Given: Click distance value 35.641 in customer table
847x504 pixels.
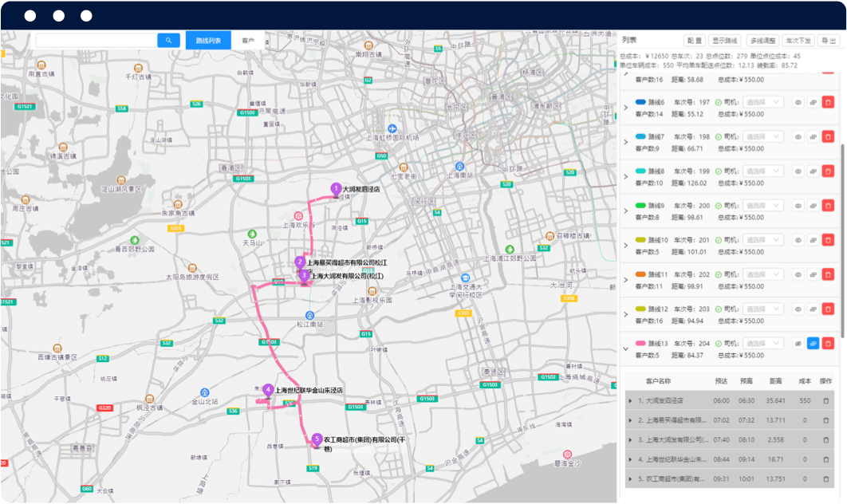Looking at the screenshot, I should (x=776, y=401).
